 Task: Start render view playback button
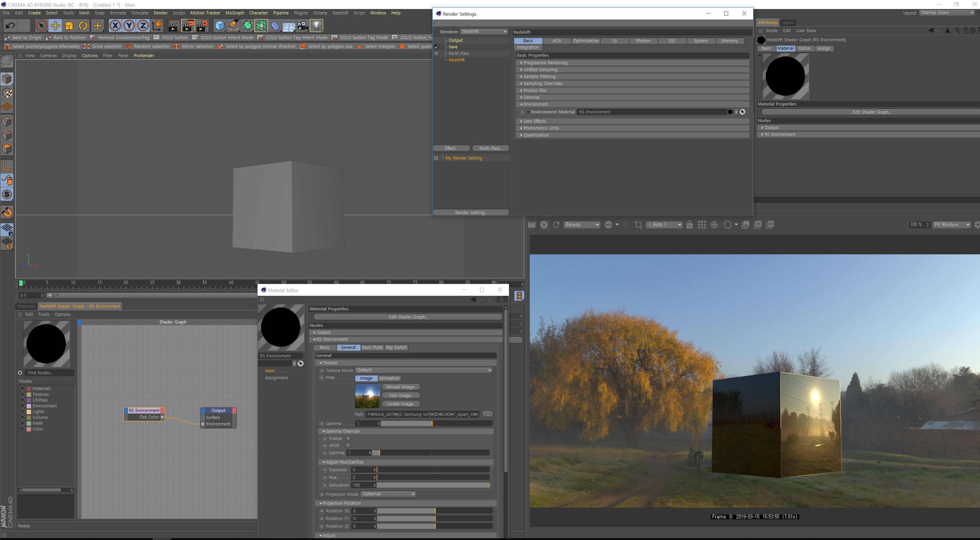544,225
